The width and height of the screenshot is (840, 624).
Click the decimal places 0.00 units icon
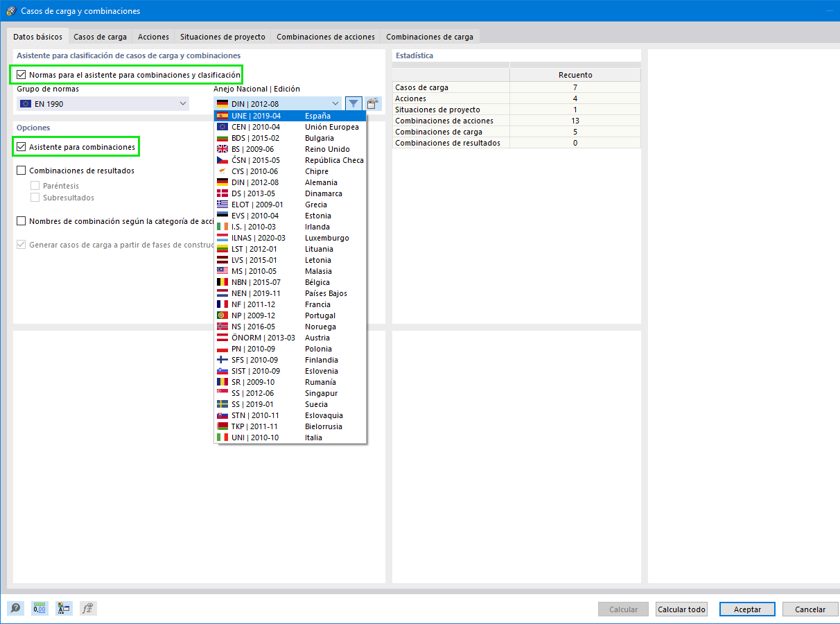point(40,608)
